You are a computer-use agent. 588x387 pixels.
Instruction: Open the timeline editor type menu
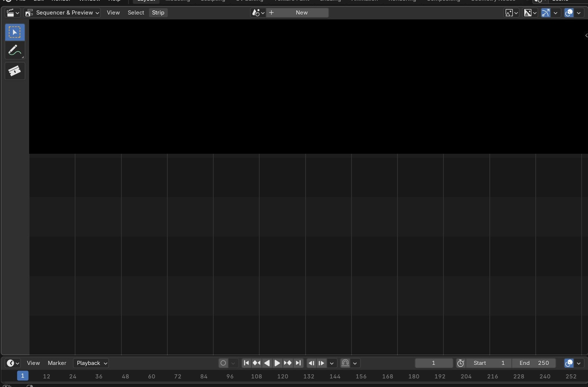tap(13, 363)
